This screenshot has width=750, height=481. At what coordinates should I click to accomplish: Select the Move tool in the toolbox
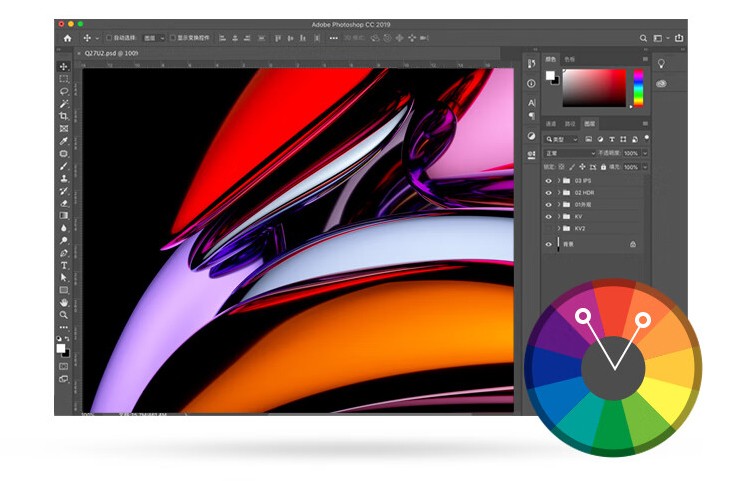tap(64, 66)
